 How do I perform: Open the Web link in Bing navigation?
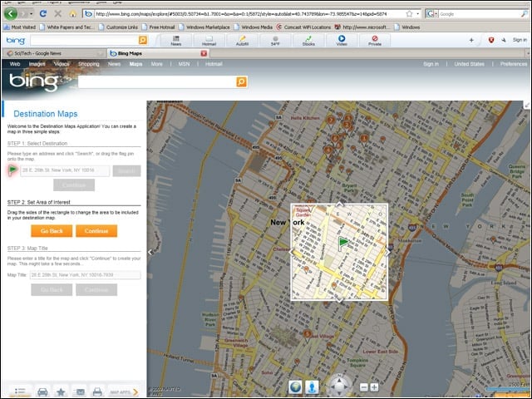pos(15,64)
